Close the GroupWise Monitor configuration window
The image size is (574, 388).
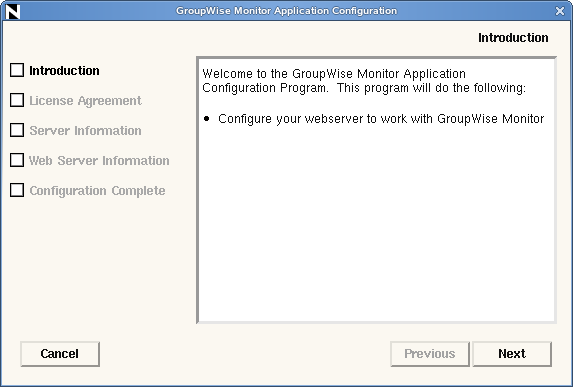(560, 11)
